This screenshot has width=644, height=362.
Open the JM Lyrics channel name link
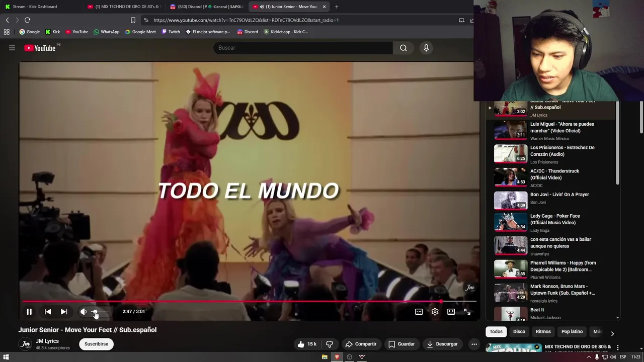click(47, 341)
